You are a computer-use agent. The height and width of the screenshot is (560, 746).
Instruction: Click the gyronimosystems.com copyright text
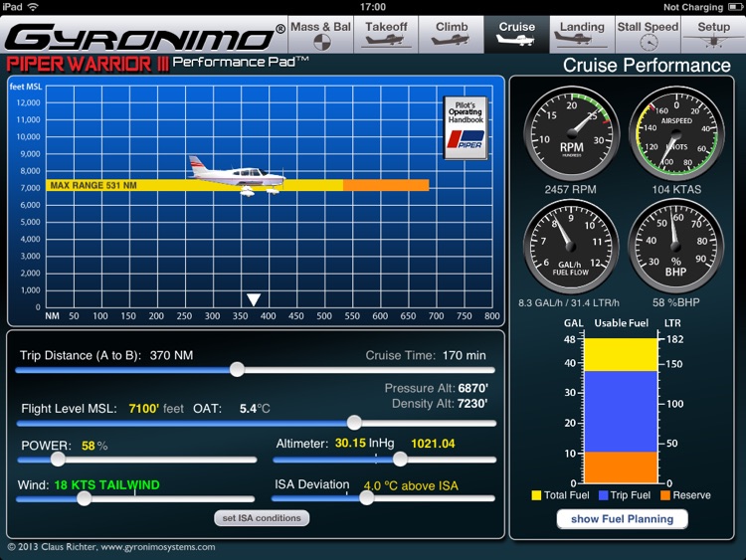pos(111,547)
